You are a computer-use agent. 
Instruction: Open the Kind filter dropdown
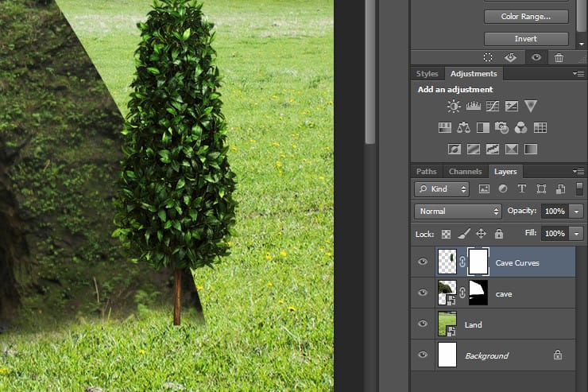pos(442,189)
